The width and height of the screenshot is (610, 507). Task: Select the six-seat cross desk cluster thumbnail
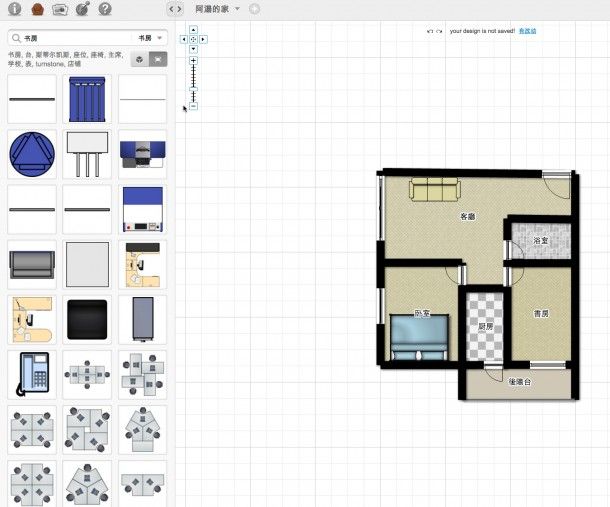click(87, 375)
